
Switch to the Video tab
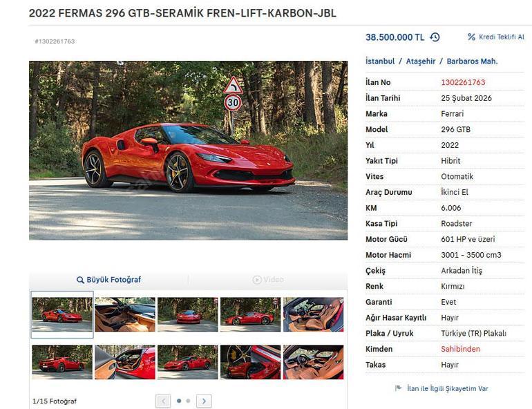point(268,280)
